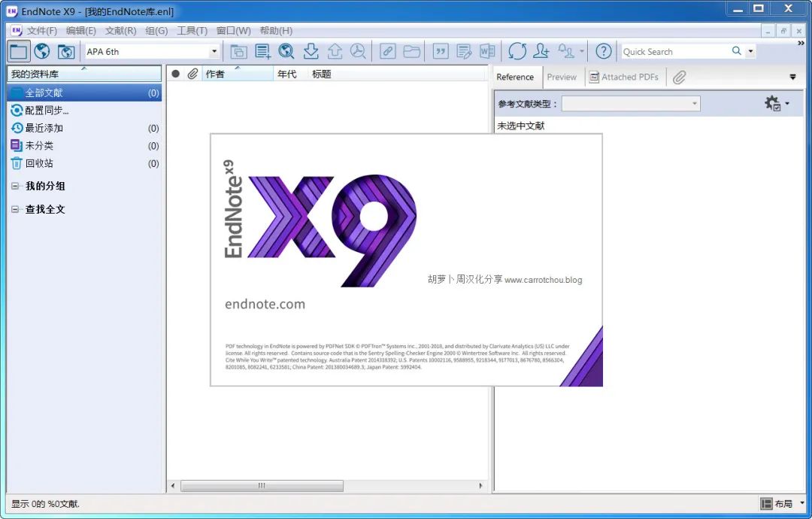Viewport: 812px width, 519px height.
Task: Select 回收站 trash in the sidebar
Action: (84, 163)
